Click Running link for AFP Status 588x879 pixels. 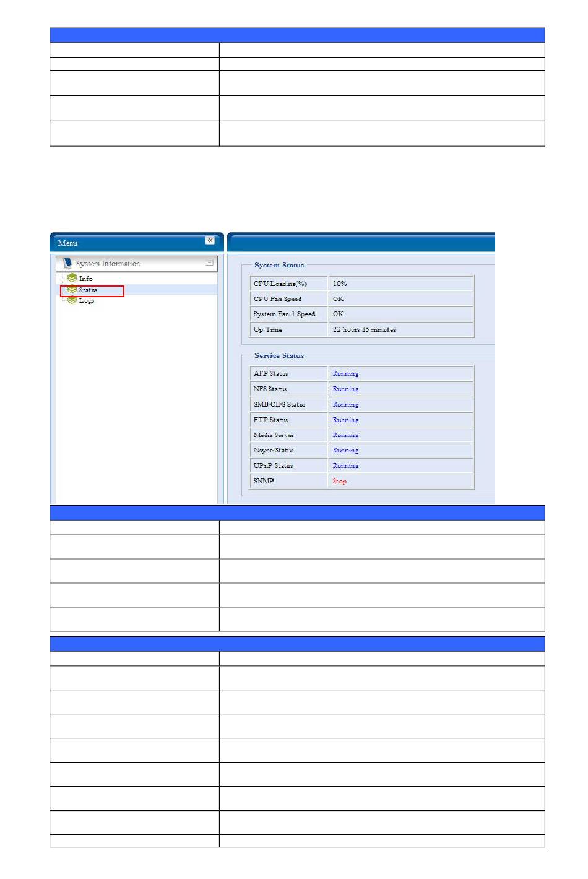(345, 374)
